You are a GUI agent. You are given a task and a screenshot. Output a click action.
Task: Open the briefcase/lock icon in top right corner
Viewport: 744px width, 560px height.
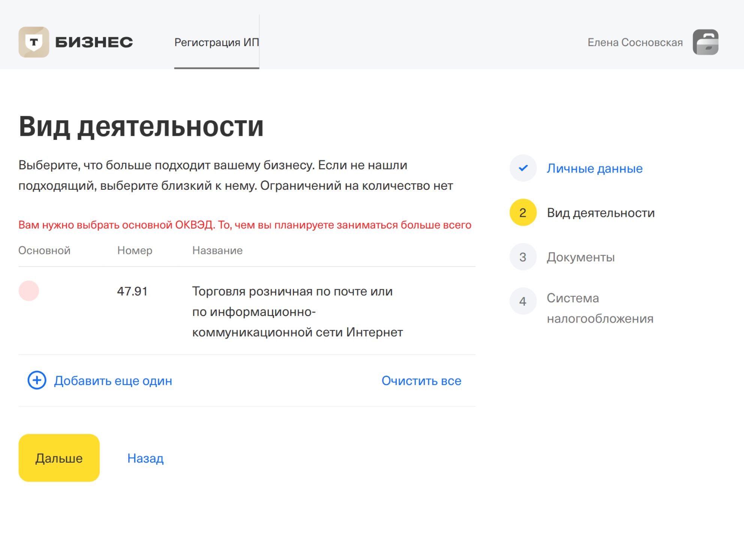coord(707,42)
